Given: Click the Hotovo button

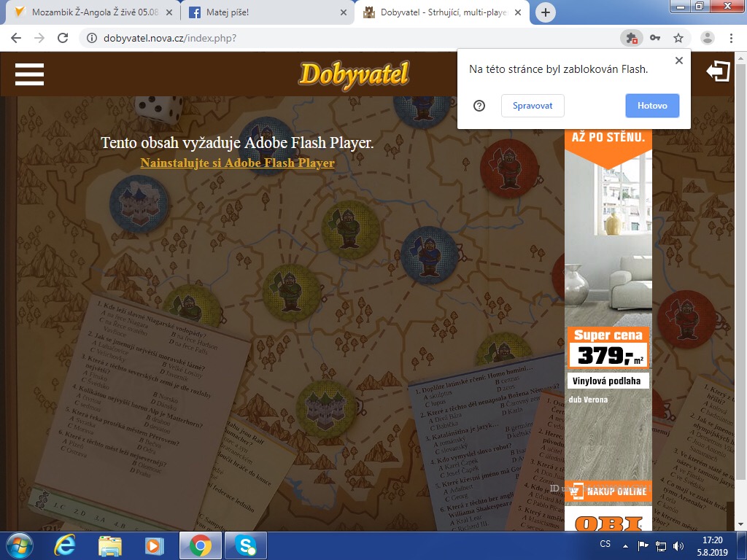Looking at the screenshot, I should [652, 106].
